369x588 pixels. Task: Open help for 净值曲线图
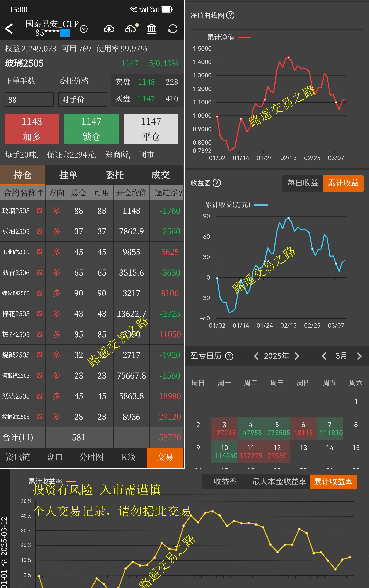[230, 15]
